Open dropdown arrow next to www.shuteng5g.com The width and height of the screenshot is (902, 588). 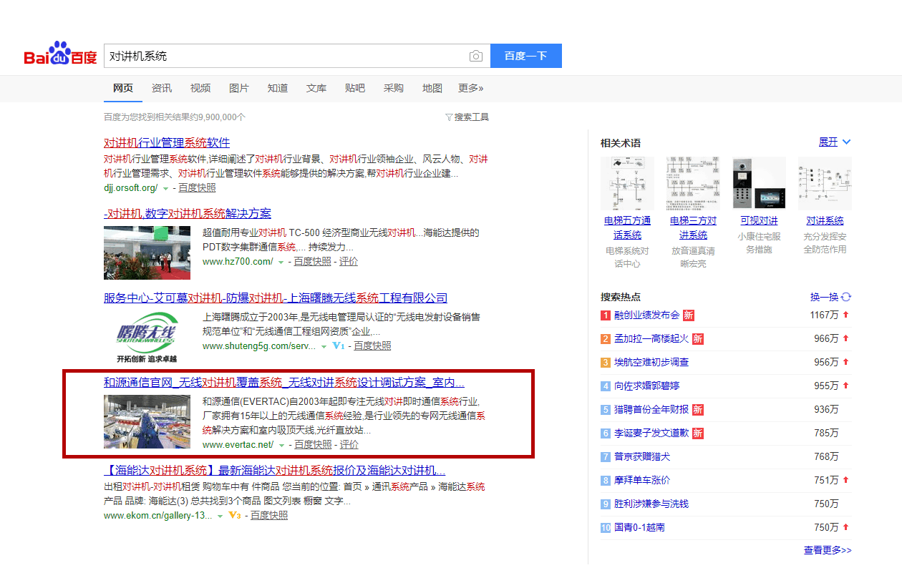pos(324,347)
